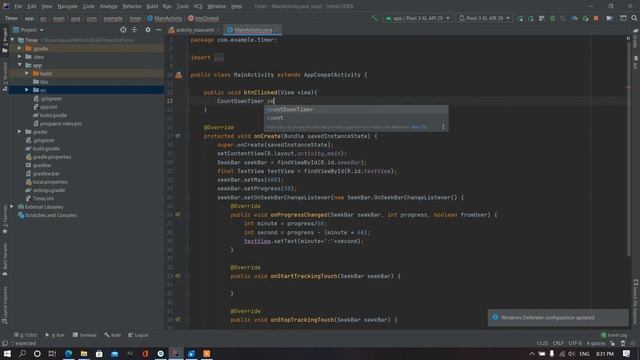Choose countDownTimer completion suggestion
The image size is (640, 360).
(x=356, y=109)
